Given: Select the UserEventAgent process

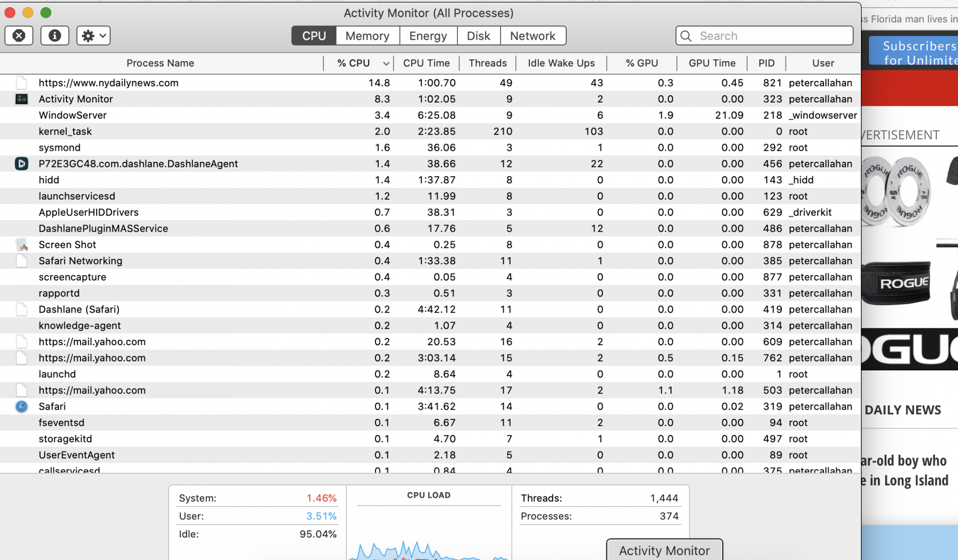Looking at the screenshot, I should (430, 455).
